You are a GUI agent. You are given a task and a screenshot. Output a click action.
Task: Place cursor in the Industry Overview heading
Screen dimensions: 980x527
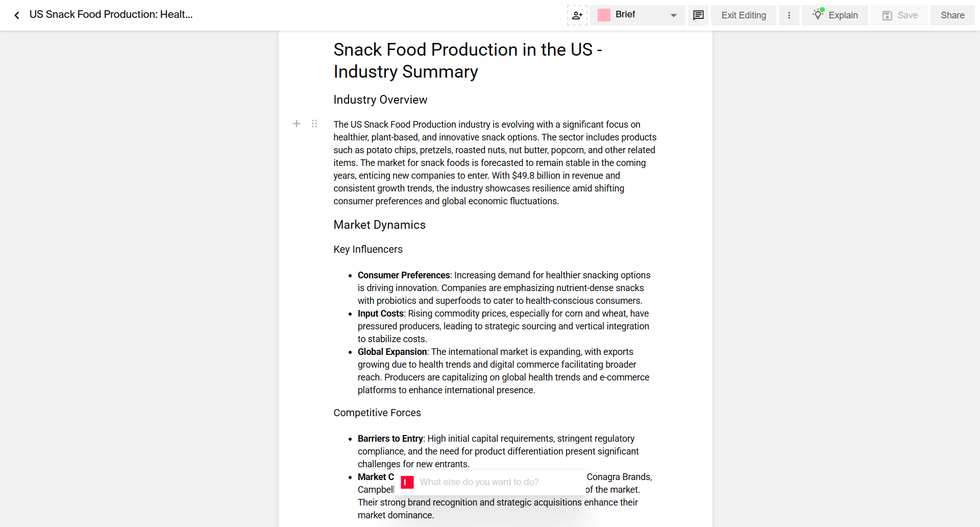click(380, 100)
